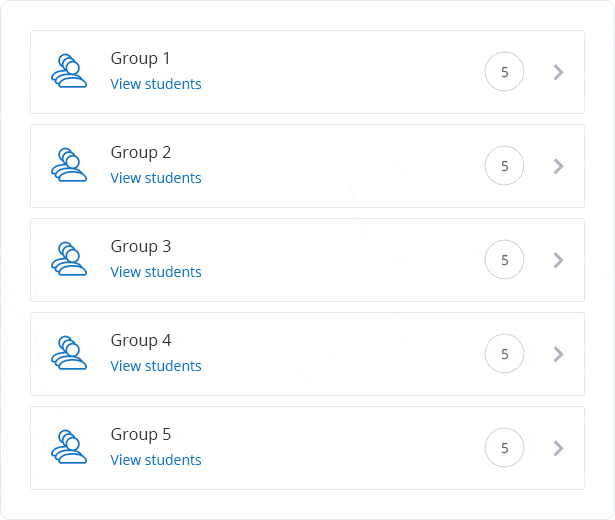Click the student count badge for Group 2

click(x=505, y=166)
